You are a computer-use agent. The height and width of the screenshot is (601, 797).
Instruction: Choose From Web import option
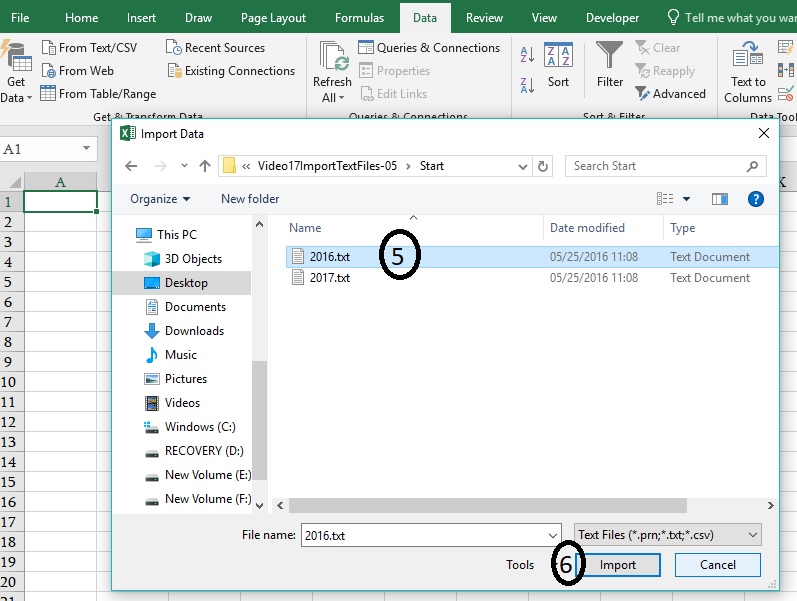click(78, 71)
